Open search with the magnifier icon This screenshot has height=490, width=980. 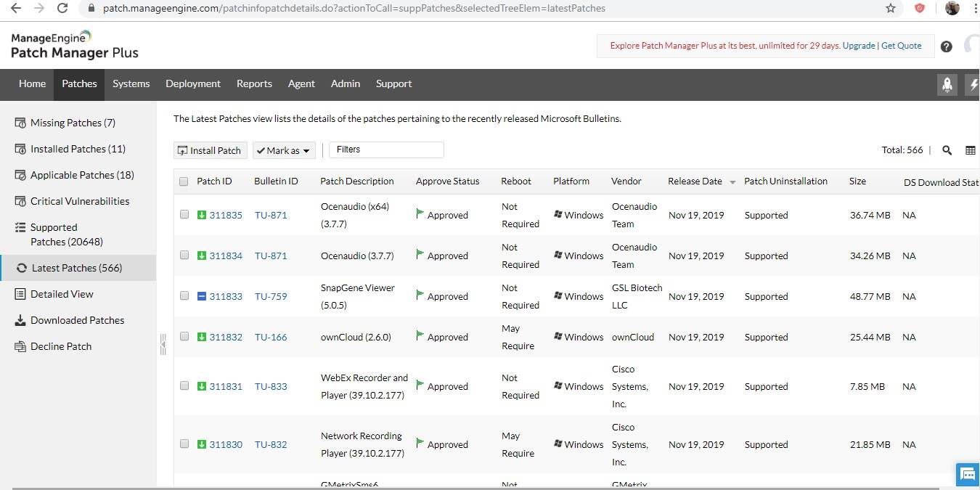point(947,150)
